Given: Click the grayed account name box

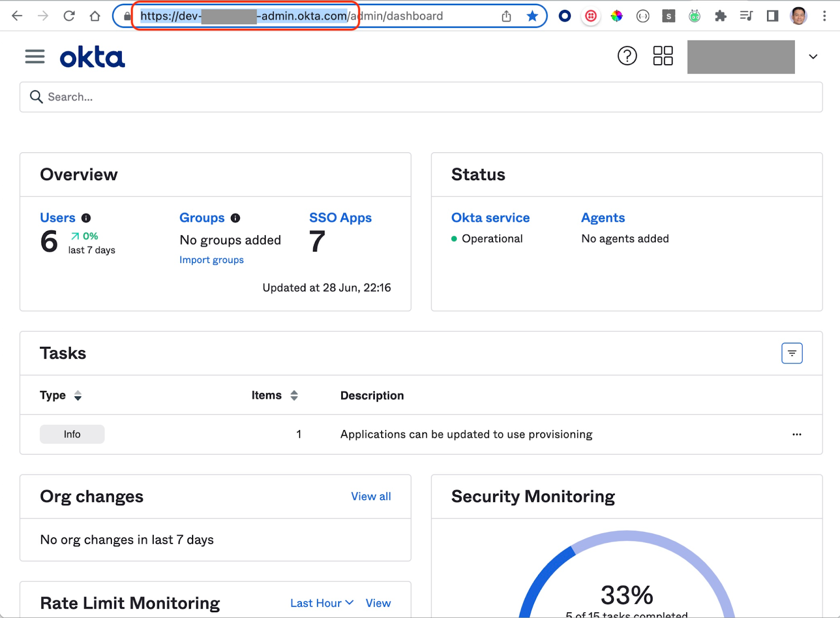Looking at the screenshot, I should pyautogui.click(x=741, y=57).
